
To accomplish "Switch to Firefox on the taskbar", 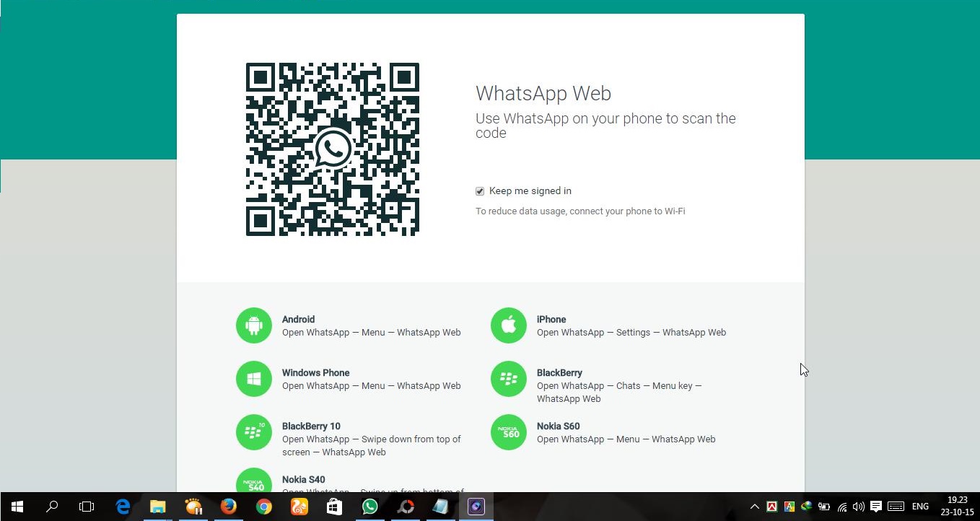I will coord(229,507).
